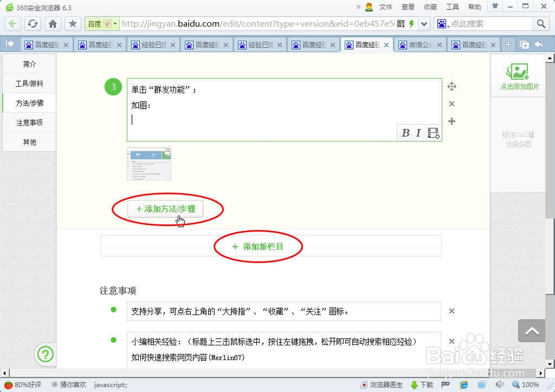Click the vertical scrollbar down arrow

549,364
